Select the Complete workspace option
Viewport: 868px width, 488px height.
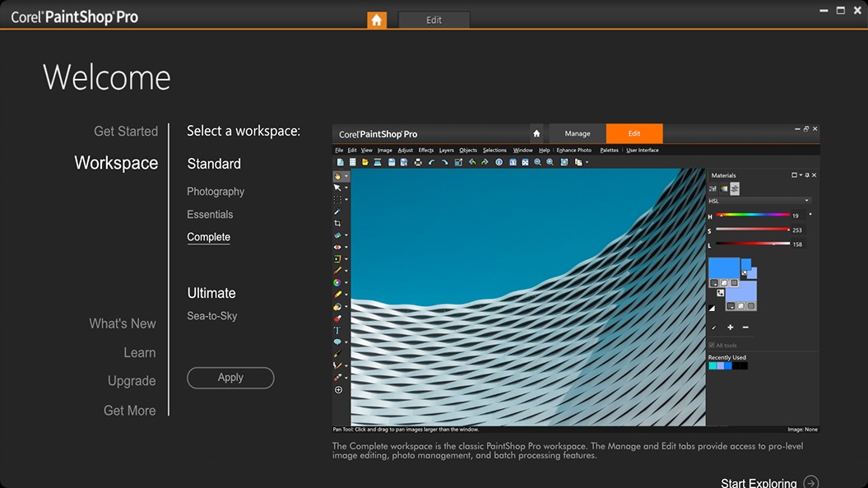(208, 237)
